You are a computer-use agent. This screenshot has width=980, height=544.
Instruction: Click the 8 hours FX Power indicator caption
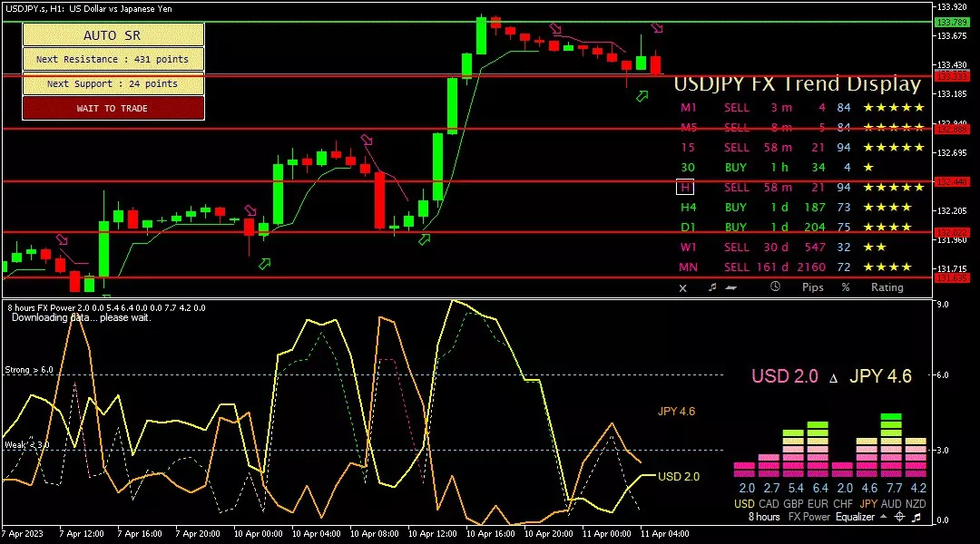[x=105, y=308]
